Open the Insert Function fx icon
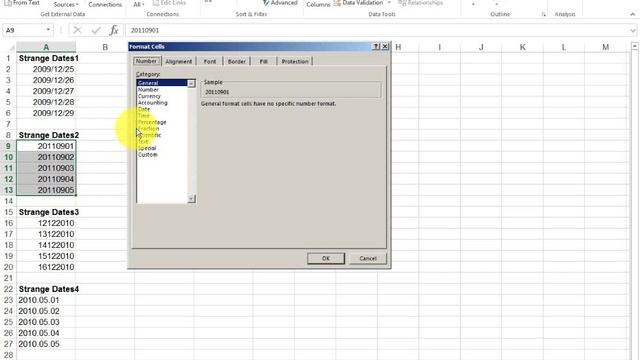This screenshot has width=640, height=360. tap(114, 30)
